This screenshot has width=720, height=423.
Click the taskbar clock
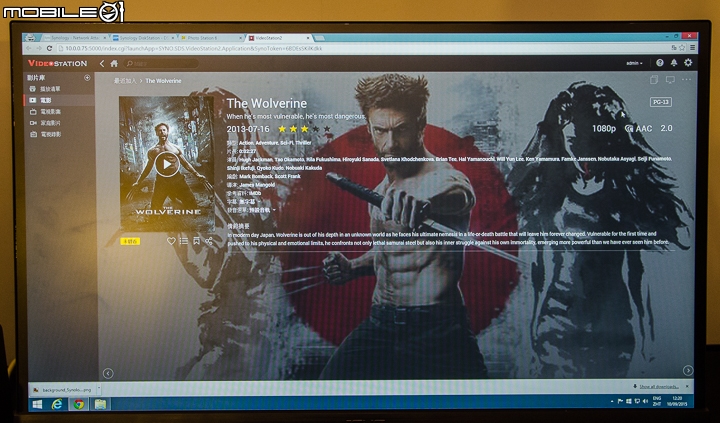[x=677, y=401]
